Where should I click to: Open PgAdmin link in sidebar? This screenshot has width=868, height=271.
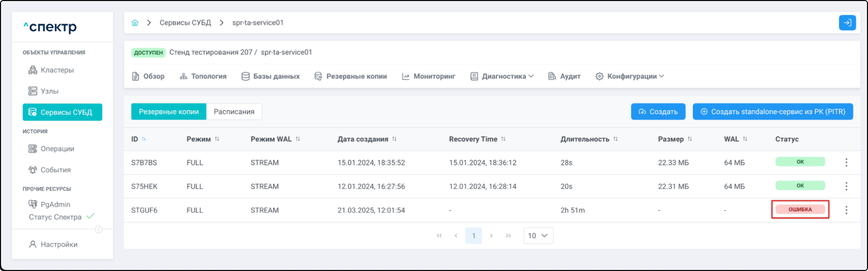pos(55,204)
